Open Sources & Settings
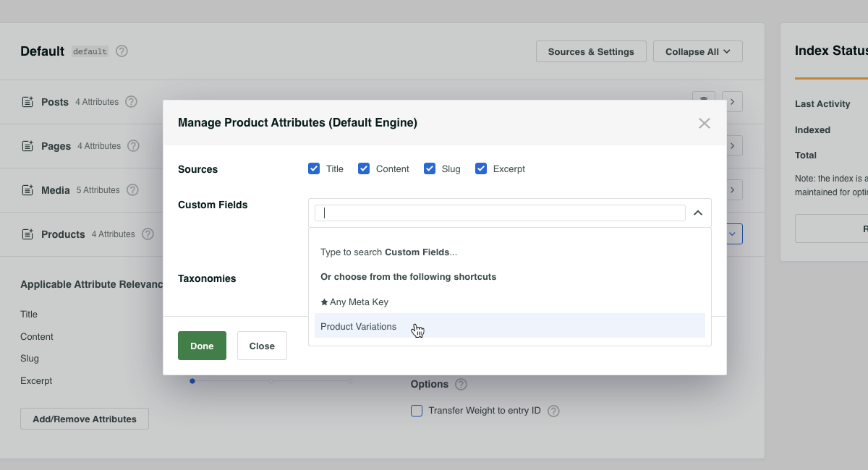868x470 pixels. 591,51
